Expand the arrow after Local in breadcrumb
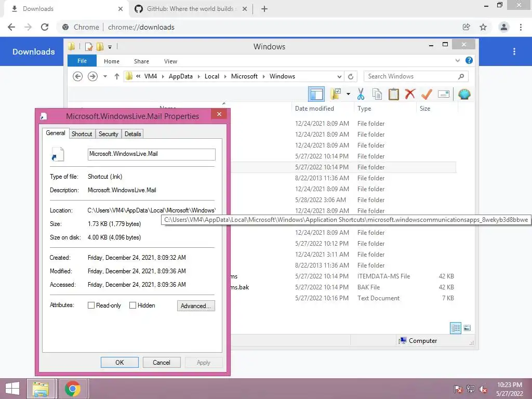Image resolution: width=532 pixels, height=399 pixels. 225,76
